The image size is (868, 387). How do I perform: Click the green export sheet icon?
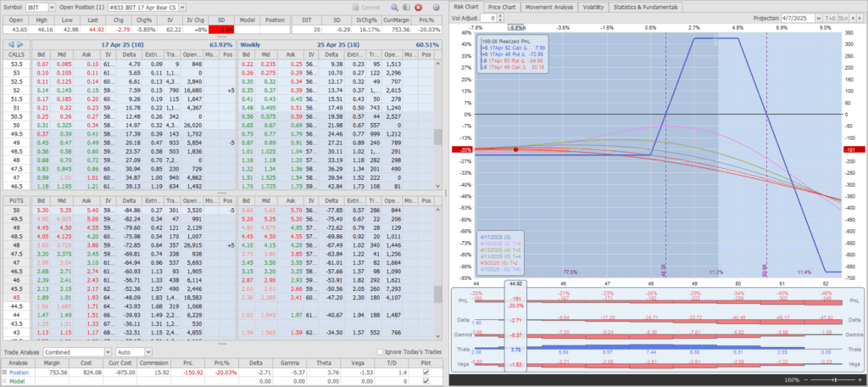coord(406,7)
